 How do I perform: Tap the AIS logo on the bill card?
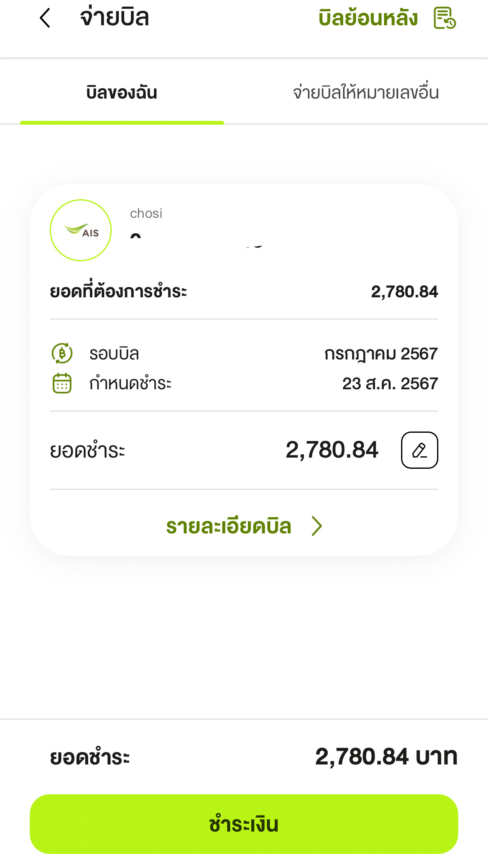tap(81, 230)
